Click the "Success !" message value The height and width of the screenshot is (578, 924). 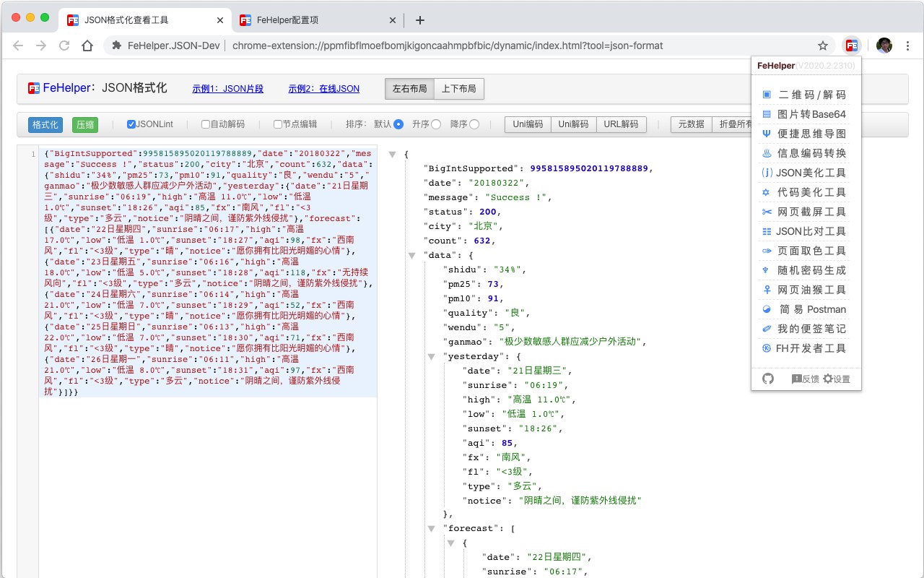pyautogui.click(x=518, y=197)
